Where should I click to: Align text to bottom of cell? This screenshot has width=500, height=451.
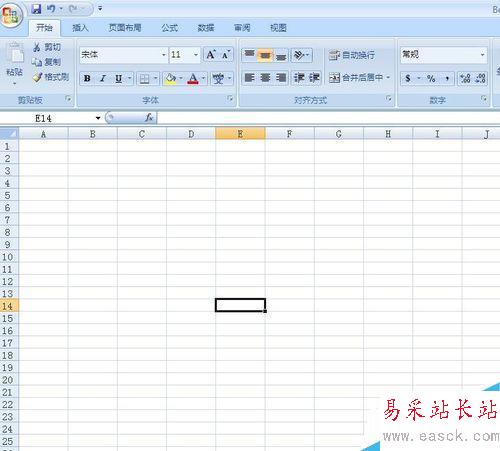[x=281, y=55]
